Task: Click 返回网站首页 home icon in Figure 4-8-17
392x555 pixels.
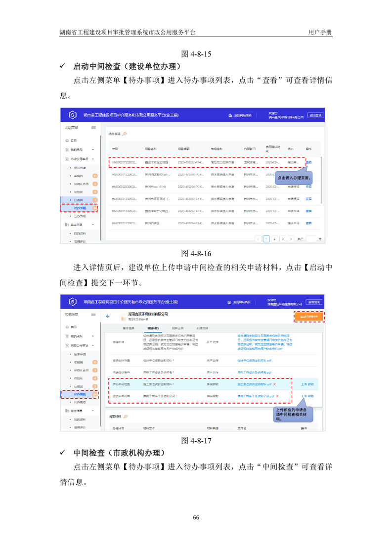Action: pyautogui.click(x=229, y=302)
